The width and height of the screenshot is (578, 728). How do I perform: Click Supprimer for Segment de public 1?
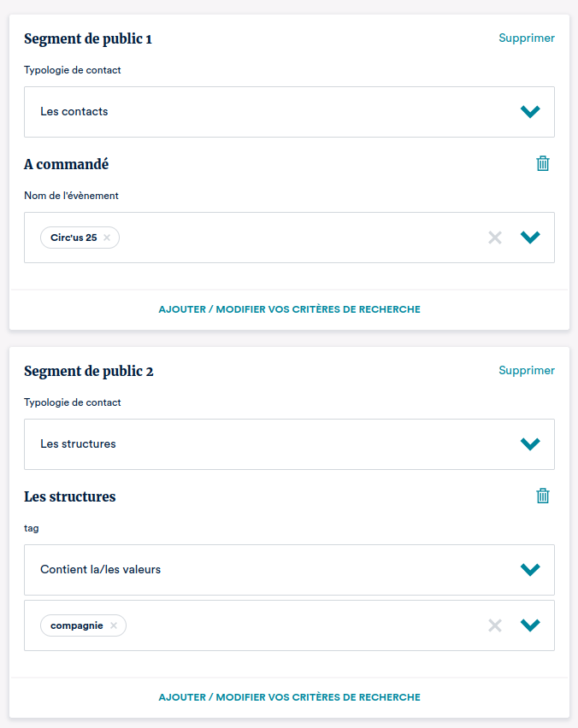pyautogui.click(x=527, y=38)
